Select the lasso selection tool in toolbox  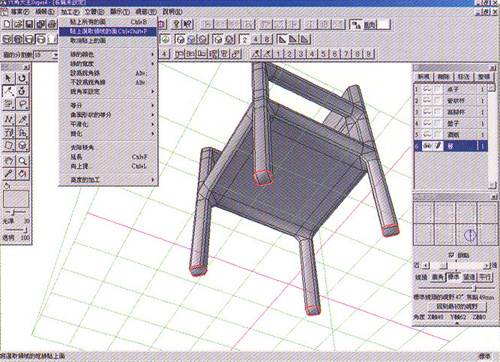coord(22,104)
